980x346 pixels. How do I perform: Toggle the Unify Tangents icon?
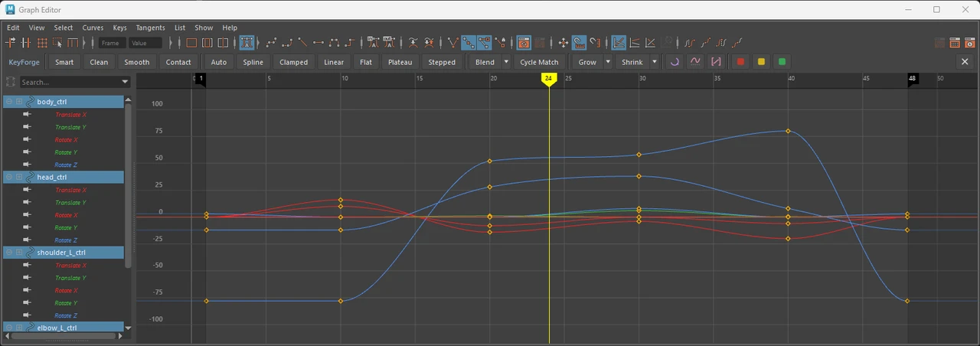(468, 43)
